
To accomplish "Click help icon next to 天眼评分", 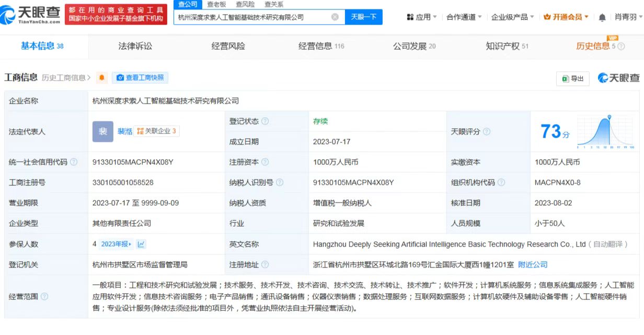I will 487,132.
